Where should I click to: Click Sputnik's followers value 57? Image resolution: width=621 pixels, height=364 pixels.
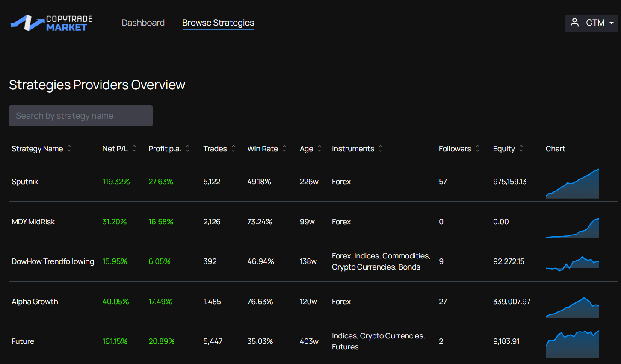(x=443, y=182)
